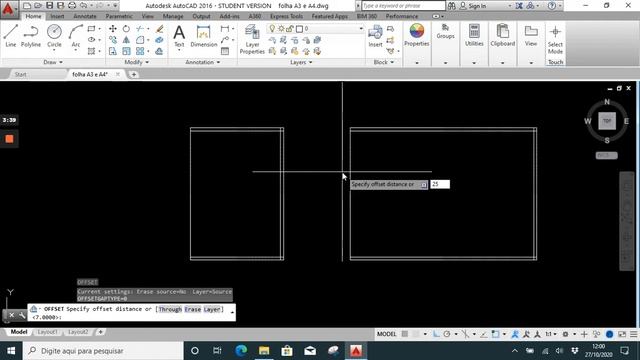Toggle layer lock padlock icon
The height and width of the screenshot is (360, 640).
[290, 29]
